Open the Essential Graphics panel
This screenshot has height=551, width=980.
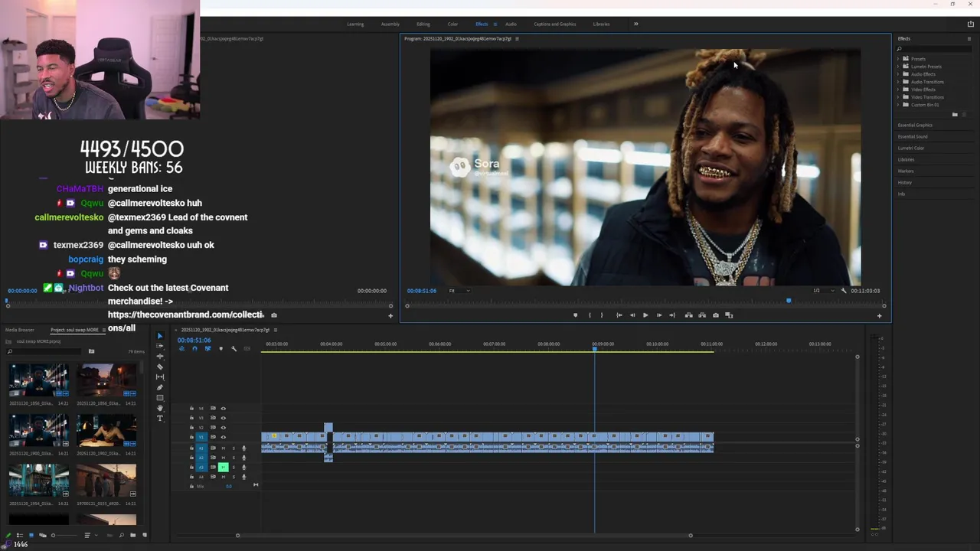tap(915, 125)
